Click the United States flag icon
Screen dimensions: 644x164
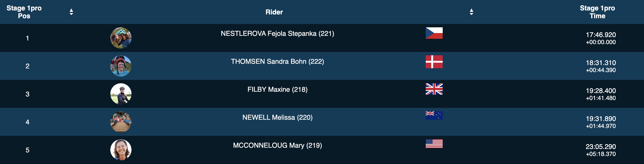[434, 143]
